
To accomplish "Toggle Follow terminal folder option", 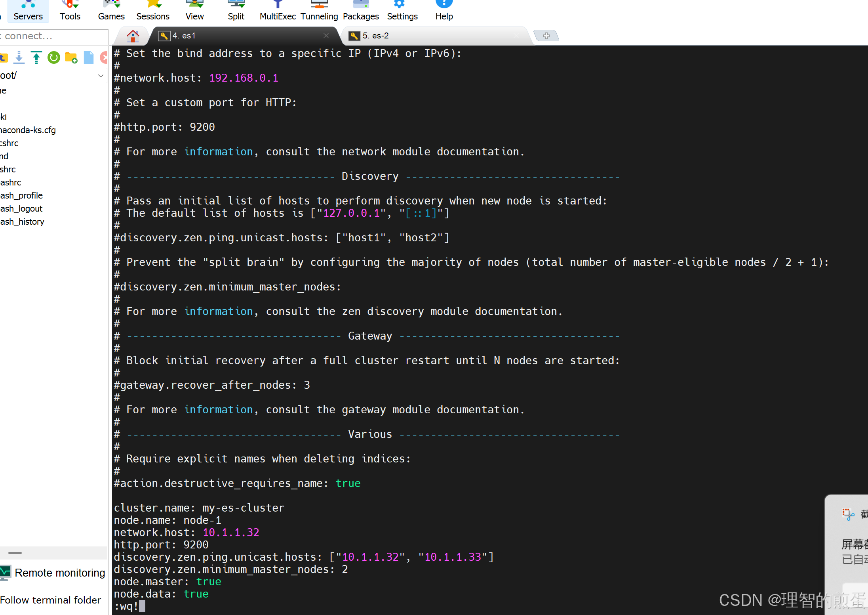I will pyautogui.click(x=50, y=600).
